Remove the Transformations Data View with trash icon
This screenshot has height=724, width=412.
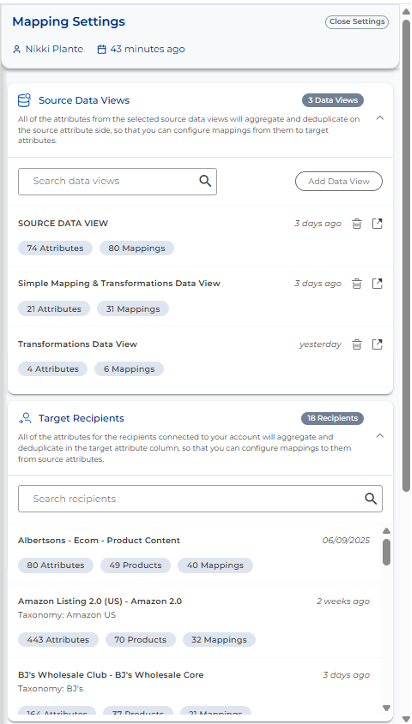(x=357, y=344)
